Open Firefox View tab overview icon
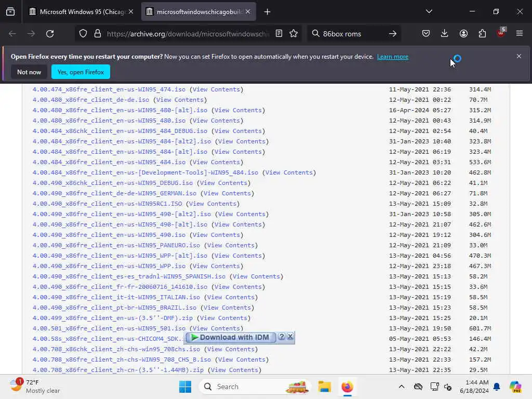 click(10, 12)
